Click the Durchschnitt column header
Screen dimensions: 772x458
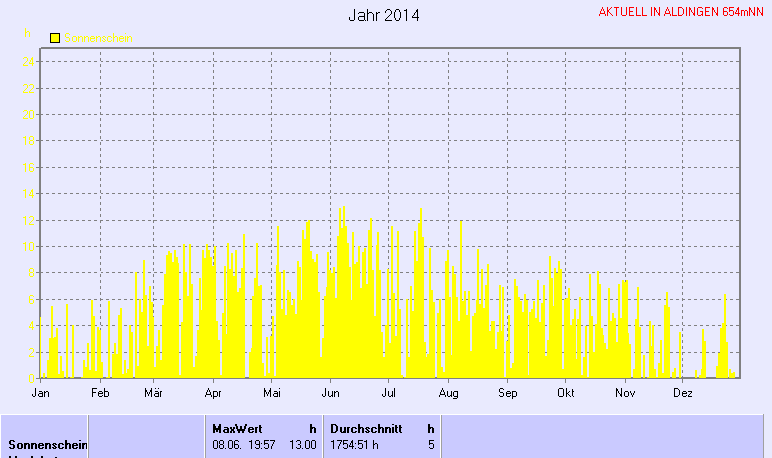pyautogui.click(x=366, y=428)
